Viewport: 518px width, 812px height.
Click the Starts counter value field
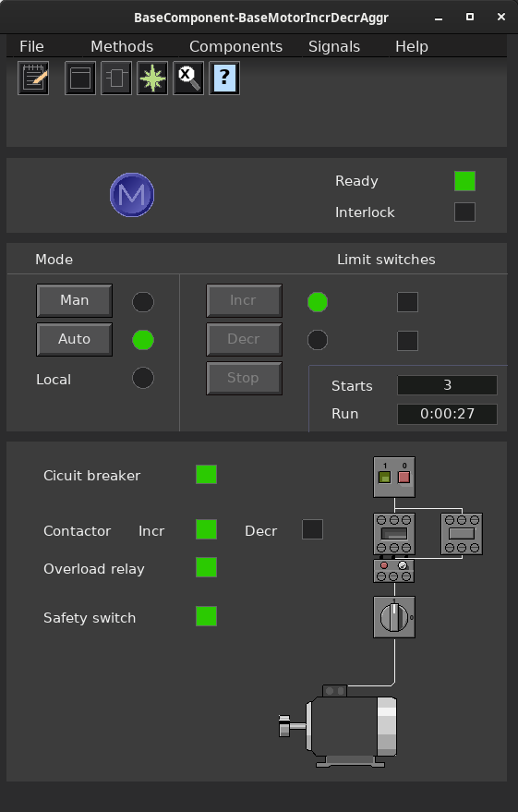tap(447, 385)
